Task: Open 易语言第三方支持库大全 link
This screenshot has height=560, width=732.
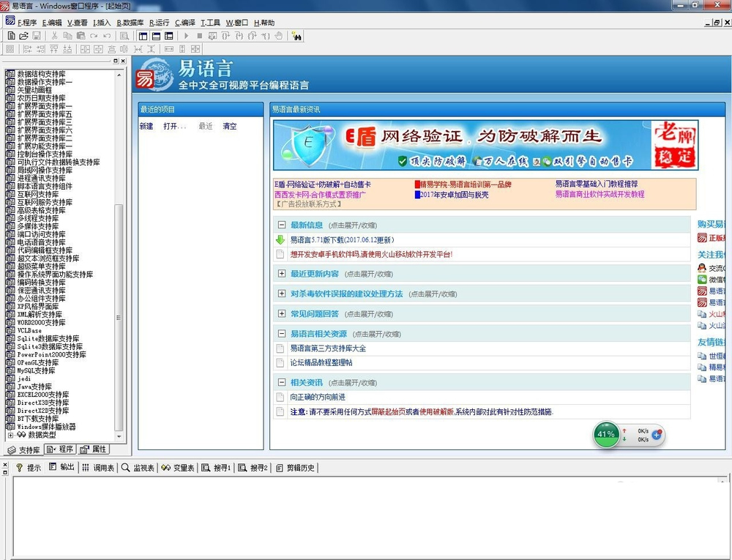Action: 328,348
